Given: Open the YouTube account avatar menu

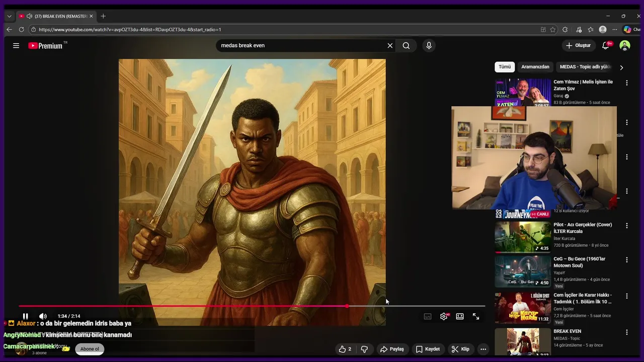Looking at the screenshot, I should coord(625,46).
